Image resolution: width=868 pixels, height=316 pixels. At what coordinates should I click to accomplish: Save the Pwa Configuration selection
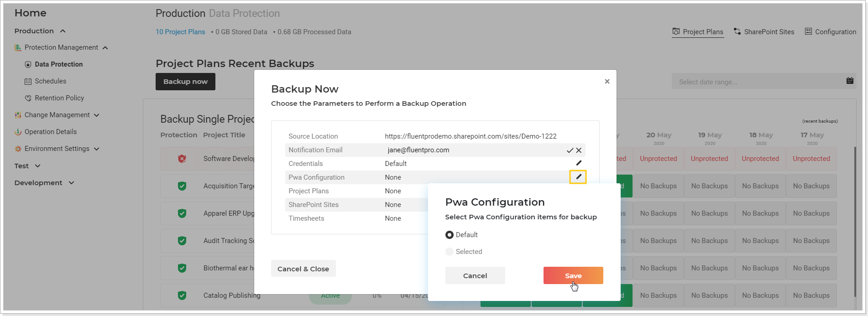click(573, 275)
